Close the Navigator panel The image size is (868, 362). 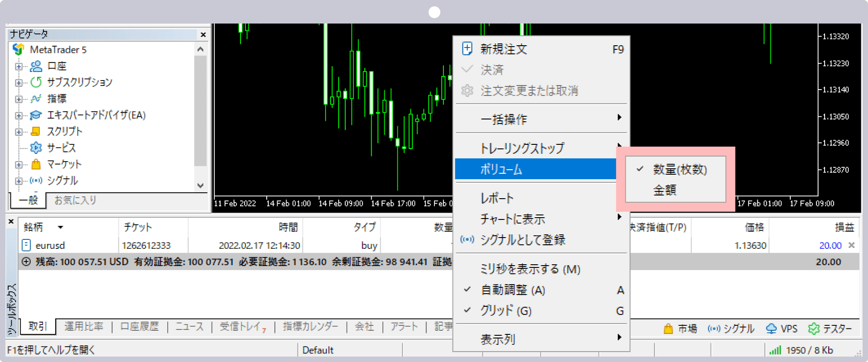[203, 34]
